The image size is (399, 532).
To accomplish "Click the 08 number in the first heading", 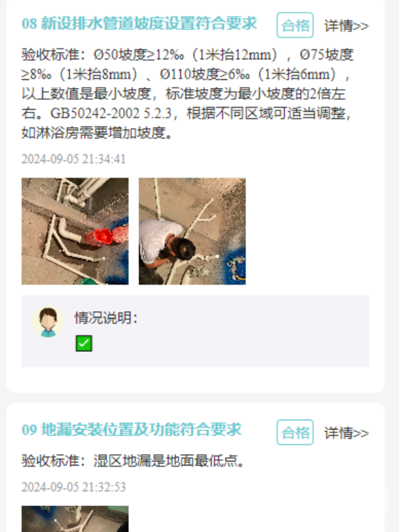I will click(29, 24).
